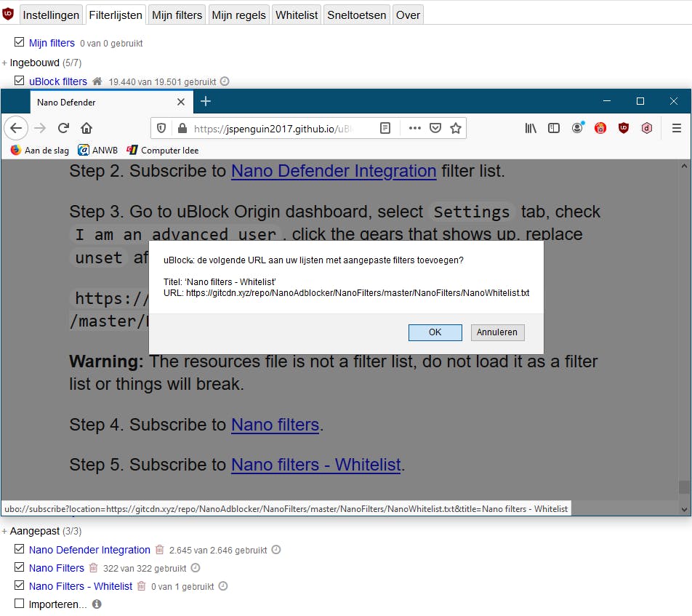Screen dimensions: 692x616
Task: Toggle the uBlock filters checkbox
Action: point(19,81)
